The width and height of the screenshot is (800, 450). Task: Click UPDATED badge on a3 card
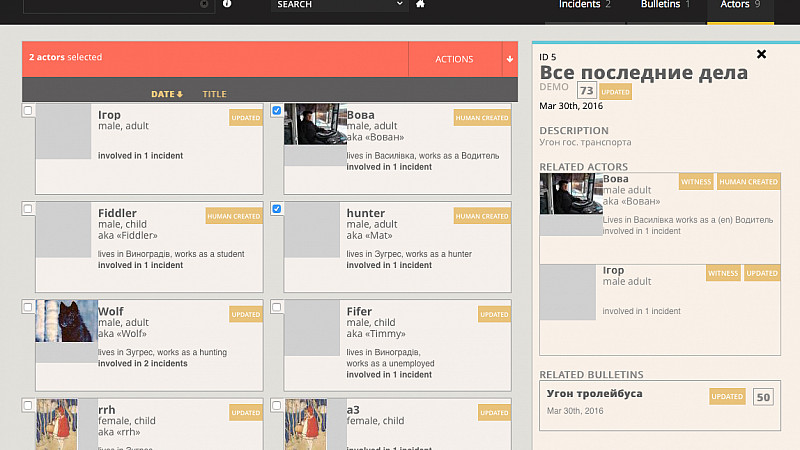494,413
